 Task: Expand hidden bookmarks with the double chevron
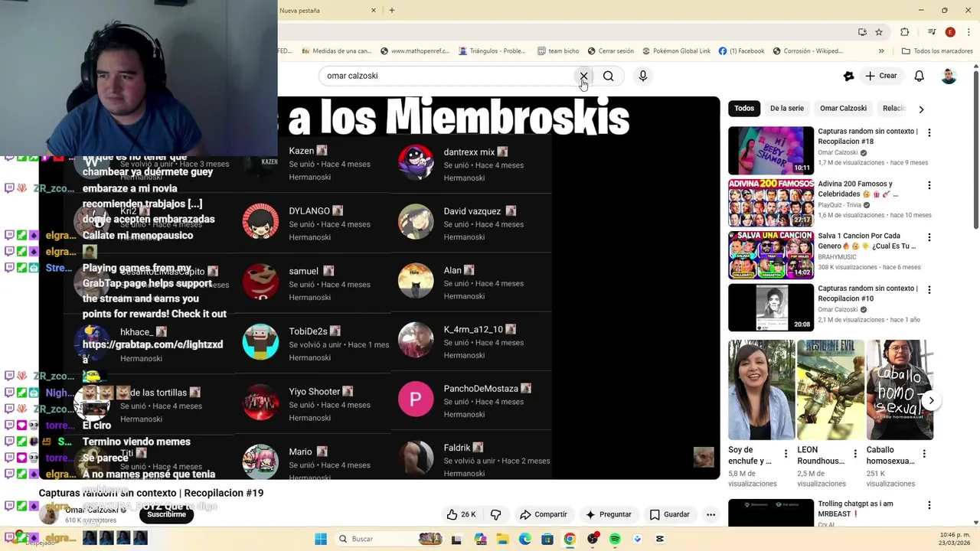pyautogui.click(x=881, y=51)
